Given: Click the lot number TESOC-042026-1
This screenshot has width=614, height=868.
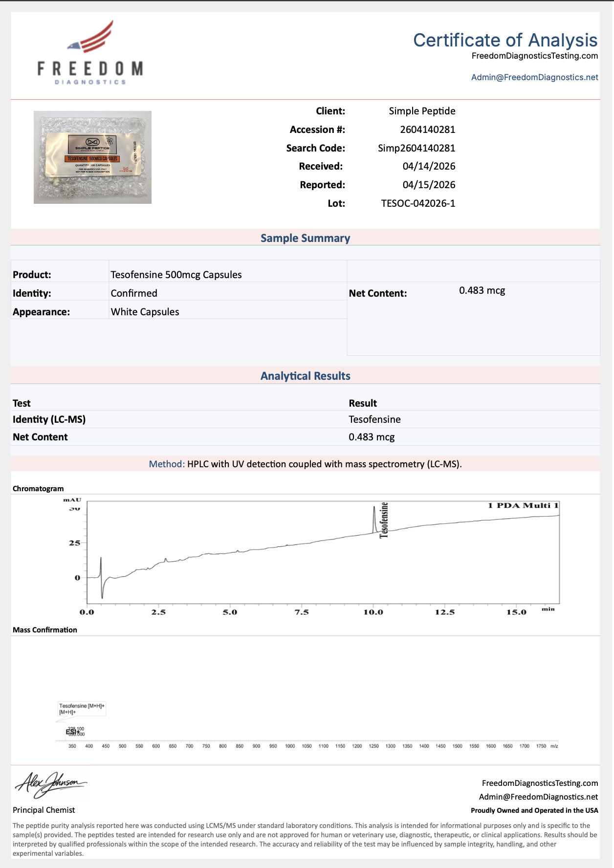Looking at the screenshot, I should [x=418, y=203].
